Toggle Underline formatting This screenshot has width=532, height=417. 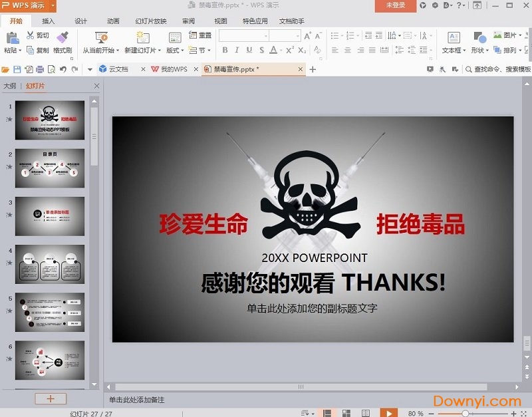coord(249,50)
